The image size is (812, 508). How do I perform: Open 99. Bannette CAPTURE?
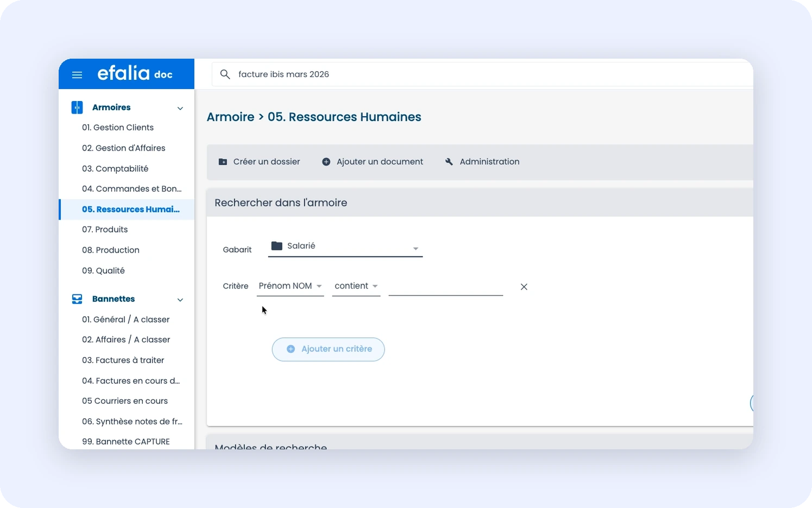click(127, 442)
